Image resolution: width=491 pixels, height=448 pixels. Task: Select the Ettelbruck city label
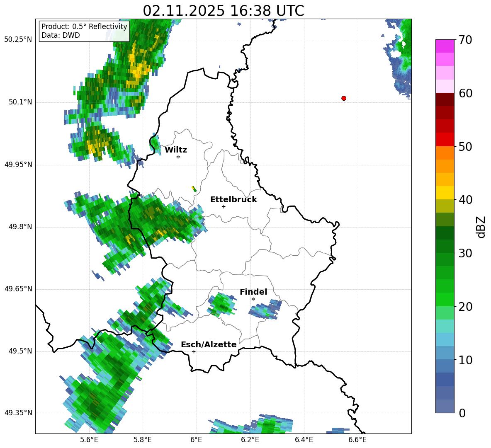[x=233, y=200]
